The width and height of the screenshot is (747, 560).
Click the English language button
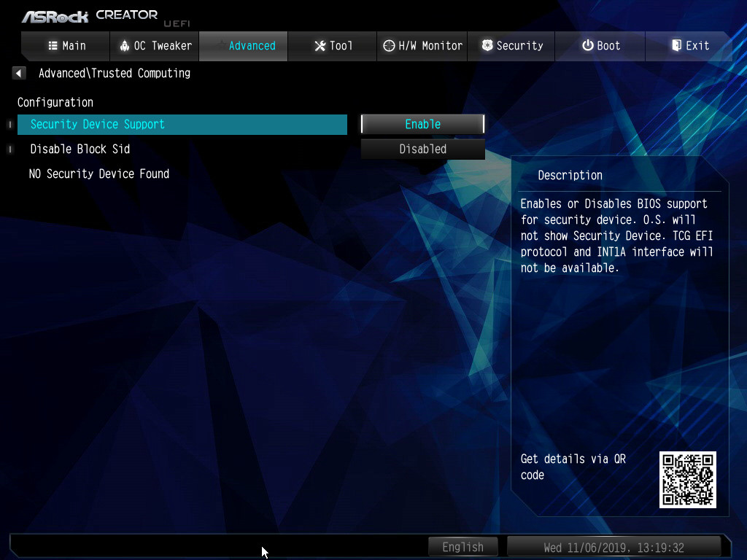462,547
